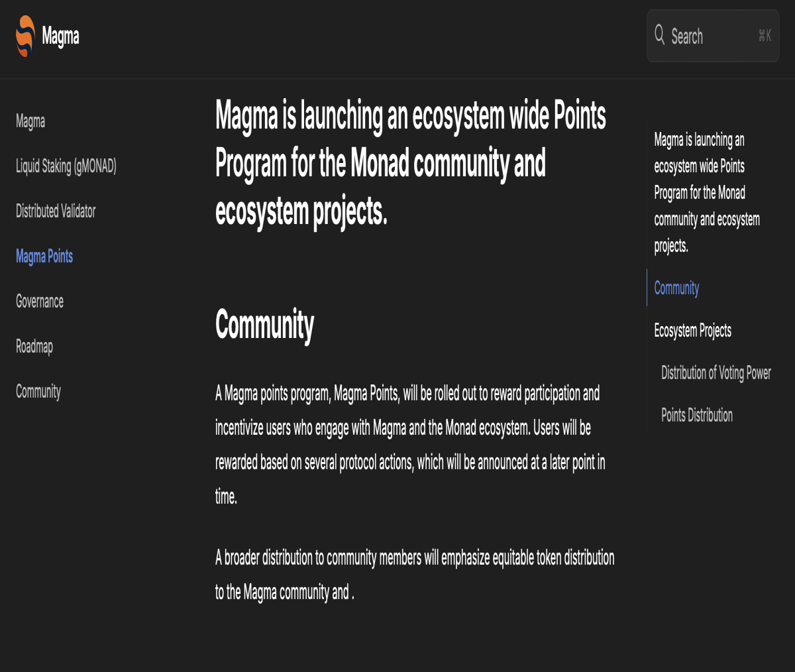Open the Community page in left sidebar
The width and height of the screenshot is (795, 672).
pyautogui.click(x=38, y=392)
